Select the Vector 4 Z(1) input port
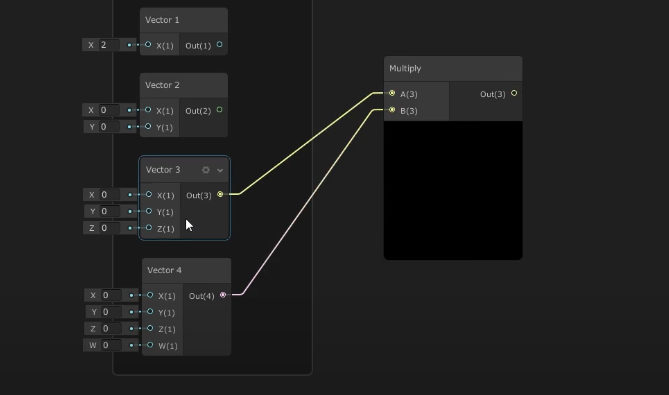The width and height of the screenshot is (669, 395). [x=150, y=328]
